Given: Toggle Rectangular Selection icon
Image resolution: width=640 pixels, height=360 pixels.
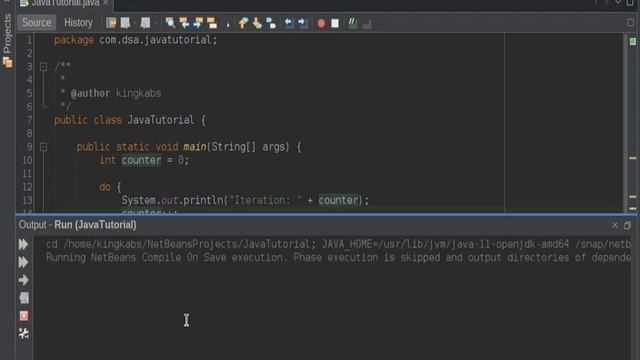Looking at the screenshot, I should (228, 24).
